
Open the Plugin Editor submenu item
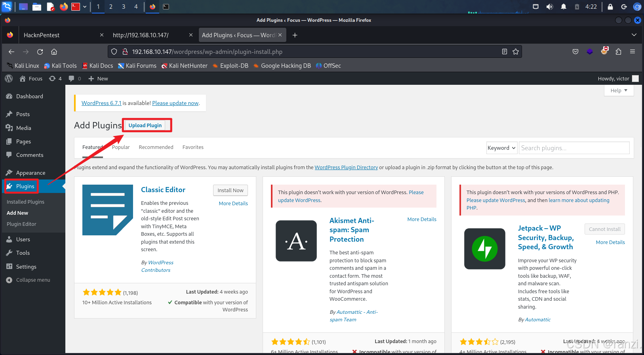[x=21, y=224]
